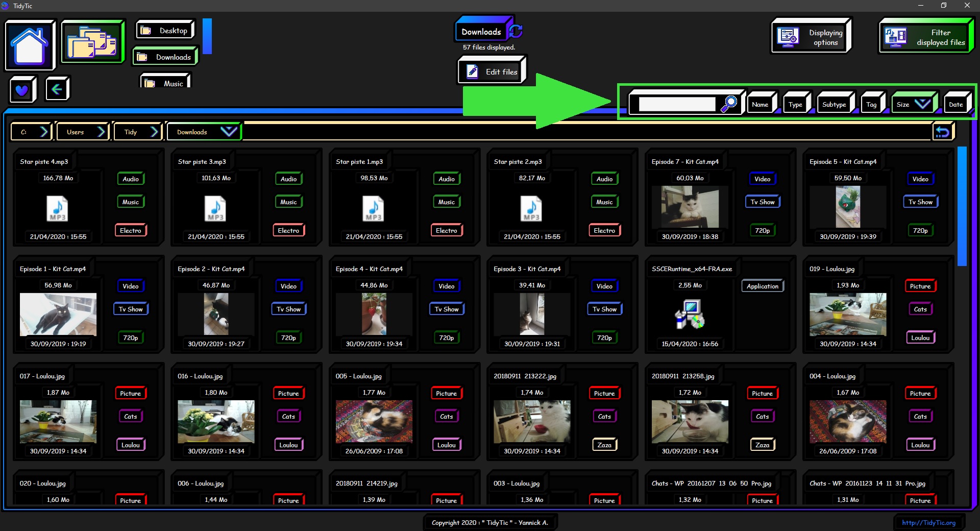This screenshot has height=531, width=980.
Task: Open the 004 - Loulou.jpg thumbnail
Action: click(848, 421)
